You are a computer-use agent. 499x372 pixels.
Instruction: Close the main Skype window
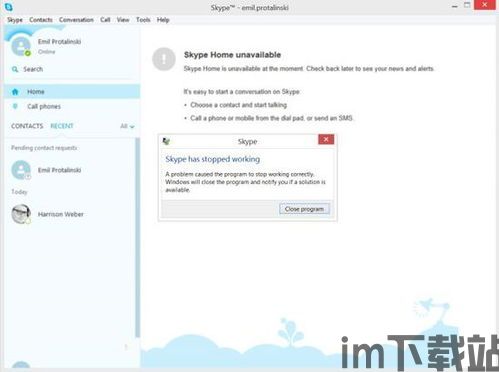[485, 5]
